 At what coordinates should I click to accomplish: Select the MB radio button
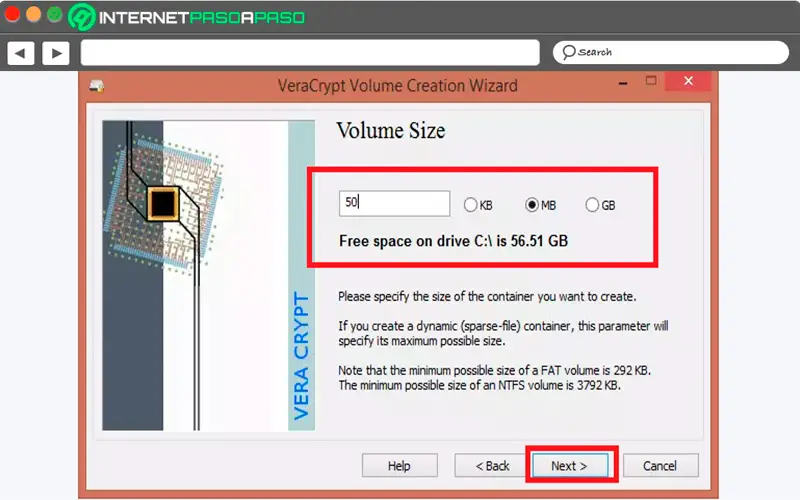(532, 205)
